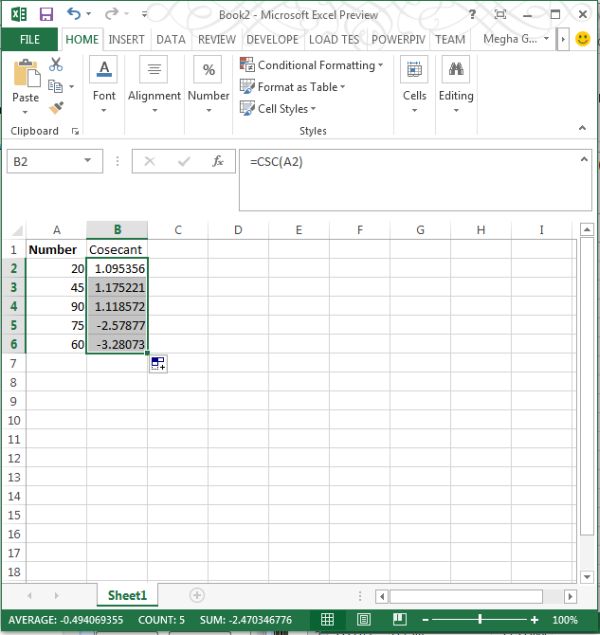Expand the Paste options dropdown

(25, 112)
